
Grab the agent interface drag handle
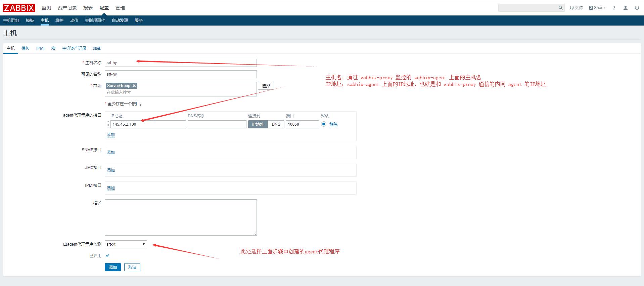[108, 124]
